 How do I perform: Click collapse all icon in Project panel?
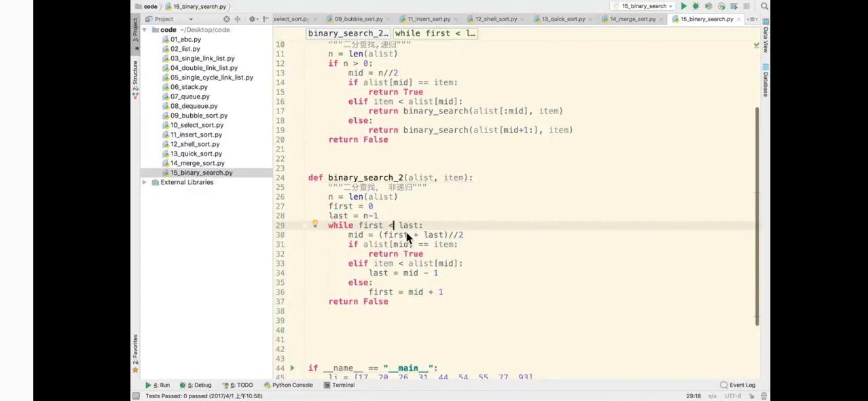[x=237, y=19]
